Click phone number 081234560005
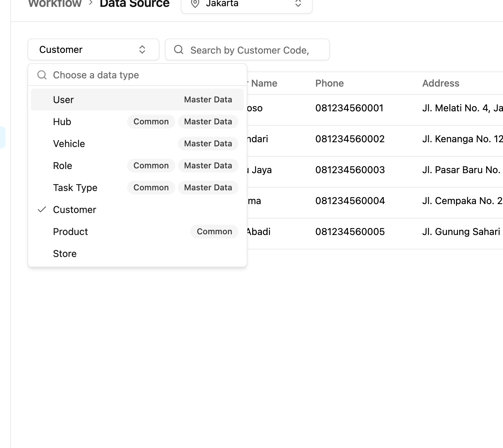 point(350,232)
